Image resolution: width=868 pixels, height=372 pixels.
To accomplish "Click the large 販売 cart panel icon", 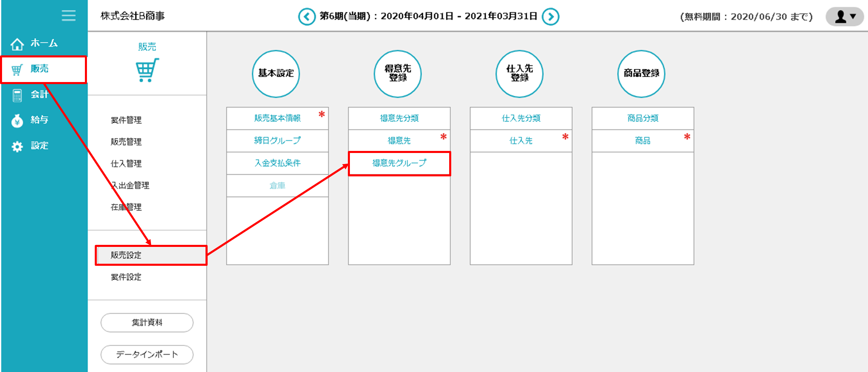I will click(x=147, y=70).
